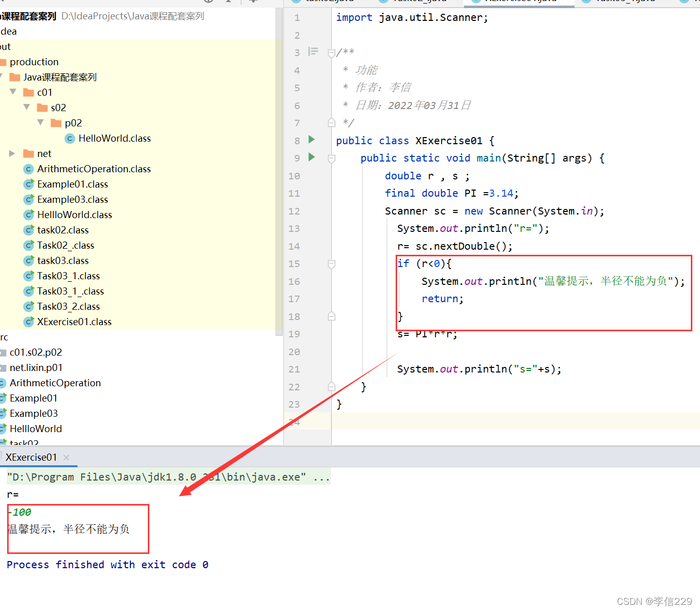Select Example03.class in project tree

pos(72,200)
